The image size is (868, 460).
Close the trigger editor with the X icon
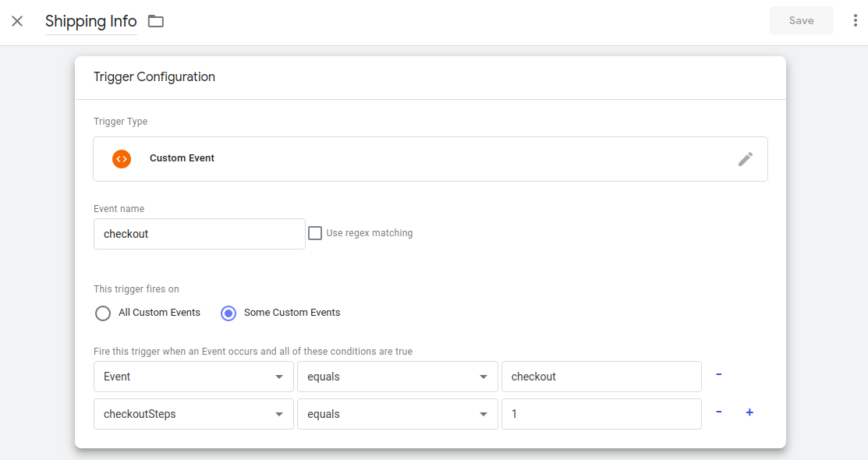[17, 21]
